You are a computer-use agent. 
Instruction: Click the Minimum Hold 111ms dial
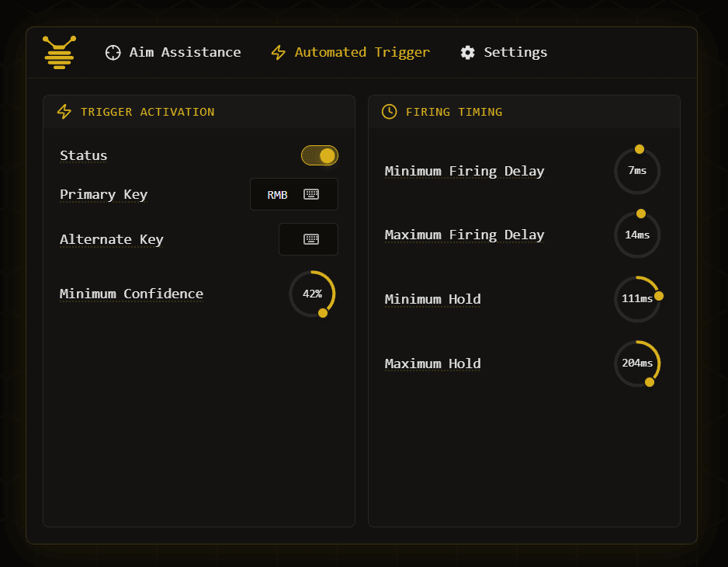pyautogui.click(x=637, y=299)
